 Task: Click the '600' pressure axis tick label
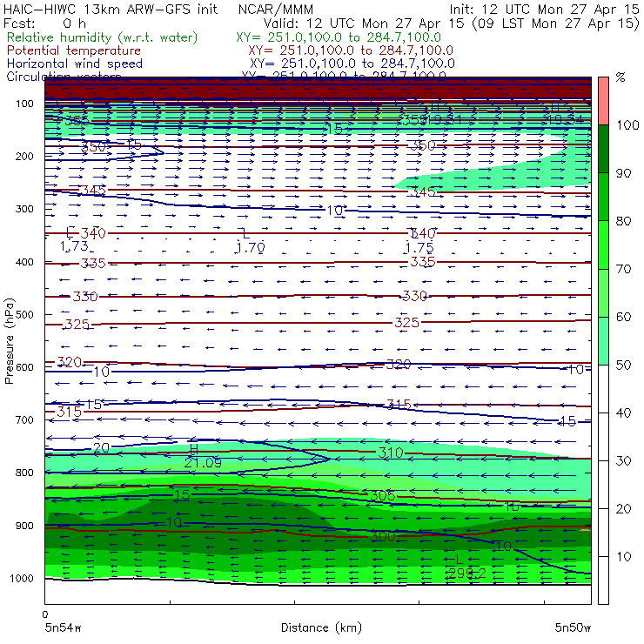click(24, 366)
